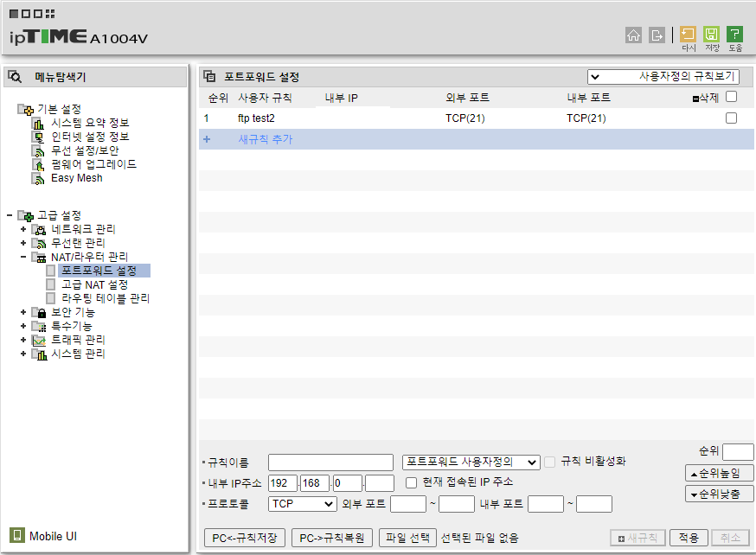Click the 순위낮춤 button
The width and height of the screenshot is (756, 555).
pos(719,494)
